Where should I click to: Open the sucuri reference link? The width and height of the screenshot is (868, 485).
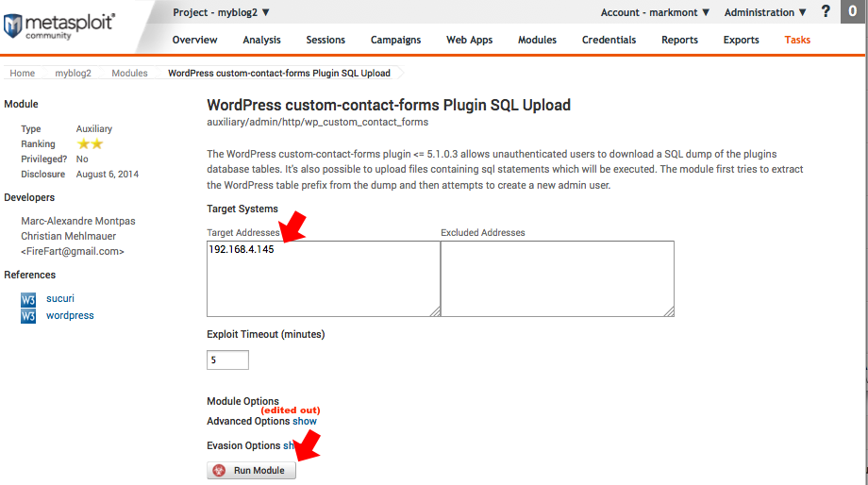tap(60, 299)
